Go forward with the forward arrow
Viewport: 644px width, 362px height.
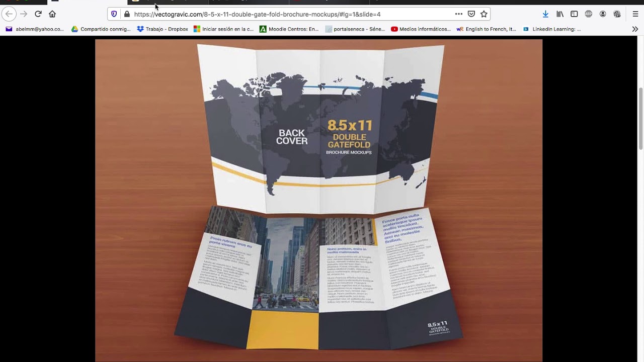(x=24, y=14)
